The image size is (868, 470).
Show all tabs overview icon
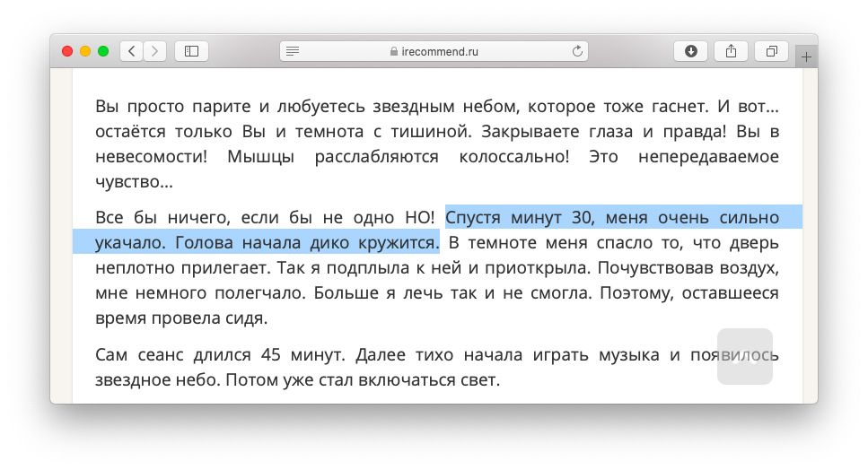coord(772,51)
